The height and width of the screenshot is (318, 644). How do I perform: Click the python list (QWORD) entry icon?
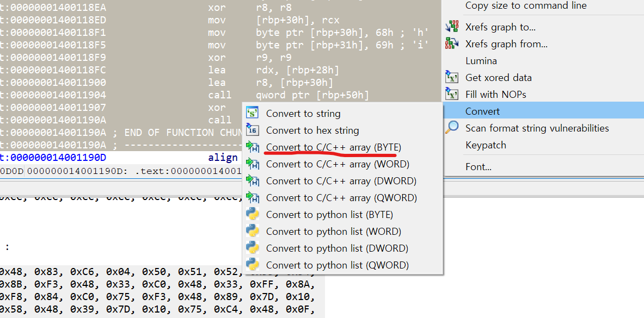click(x=252, y=265)
